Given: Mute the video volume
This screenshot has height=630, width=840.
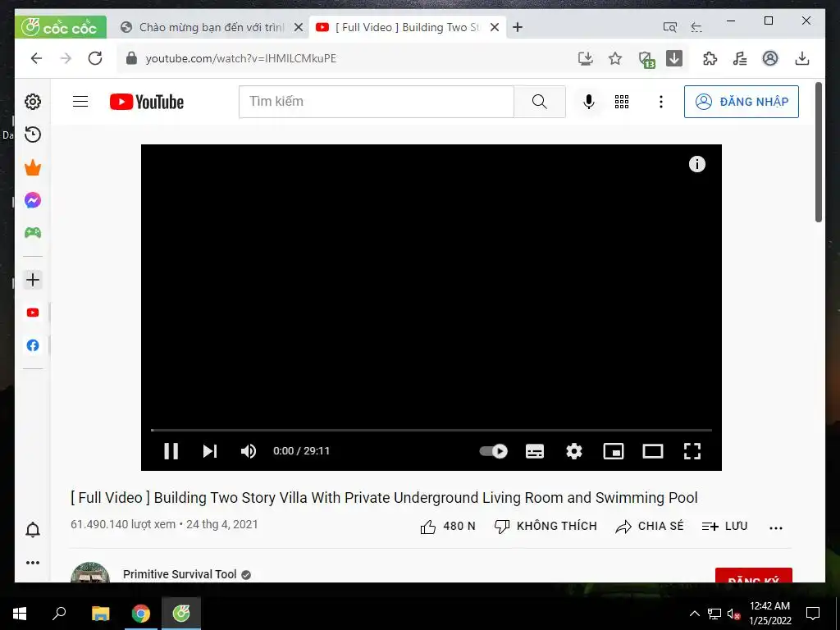Looking at the screenshot, I should 249,451.
